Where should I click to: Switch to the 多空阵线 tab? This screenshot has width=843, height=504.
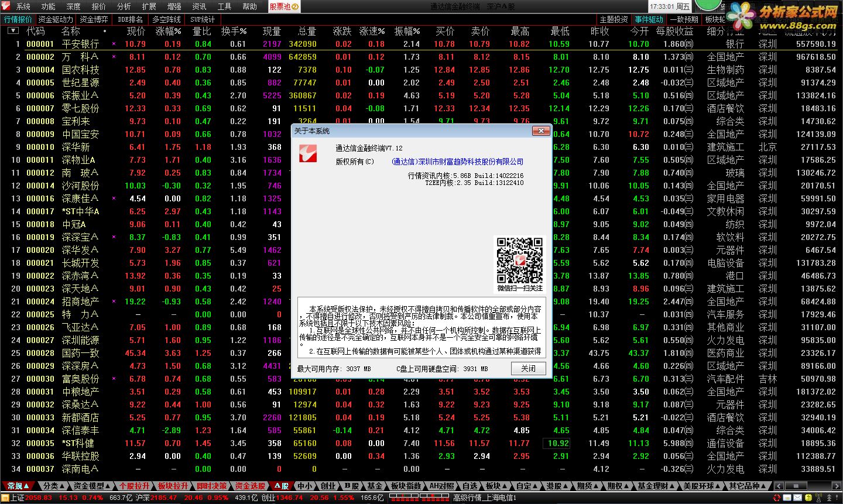pos(167,19)
